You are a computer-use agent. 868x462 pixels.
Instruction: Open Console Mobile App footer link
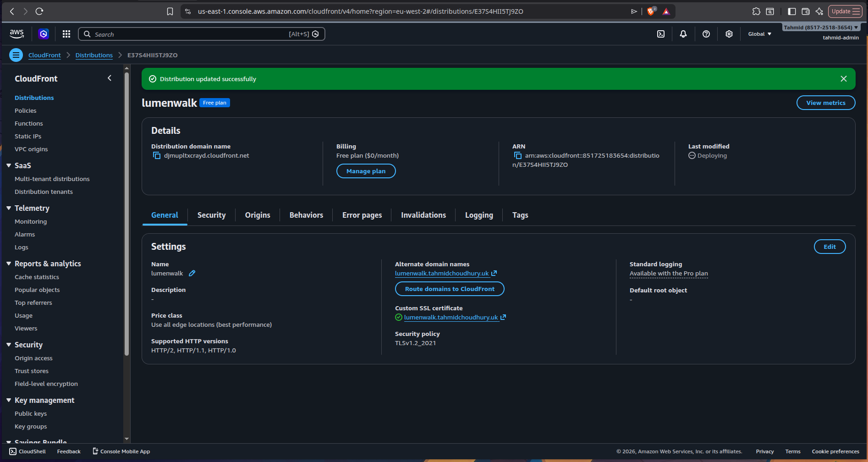pyautogui.click(x=121, y=451)
